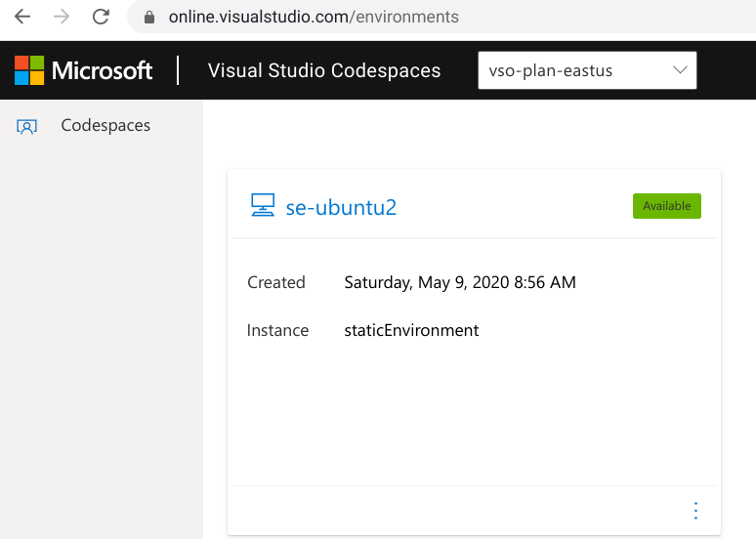This screenshot has height=539, width=756.
Task: Click the 'staticEnvironment' value
Action: coord(411,330)
